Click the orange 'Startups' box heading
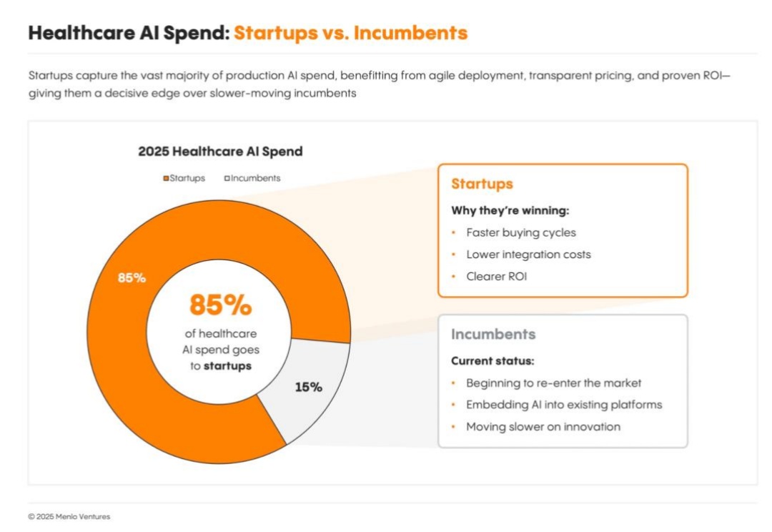The height and width of the screenshot is (532, 772). (x=482, y=184)
